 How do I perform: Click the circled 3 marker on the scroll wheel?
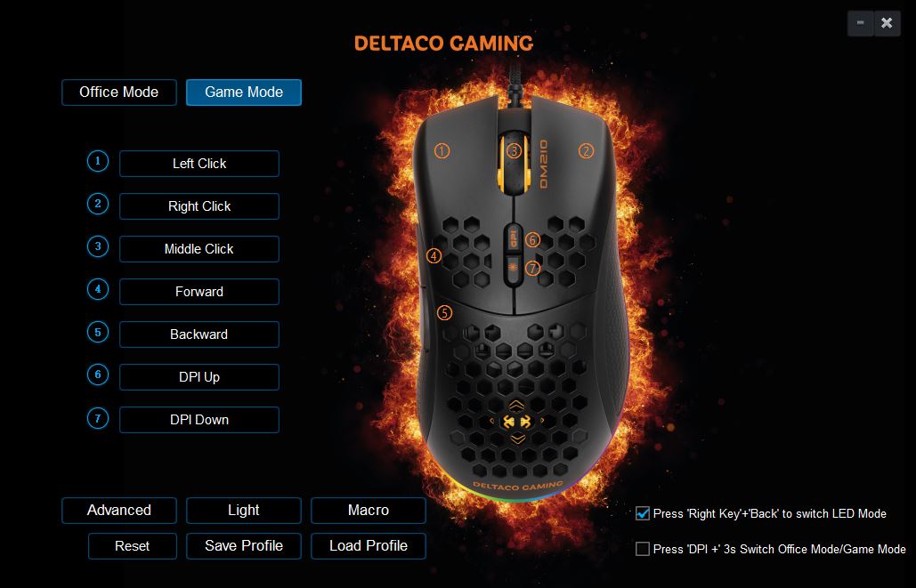point(514,151)
